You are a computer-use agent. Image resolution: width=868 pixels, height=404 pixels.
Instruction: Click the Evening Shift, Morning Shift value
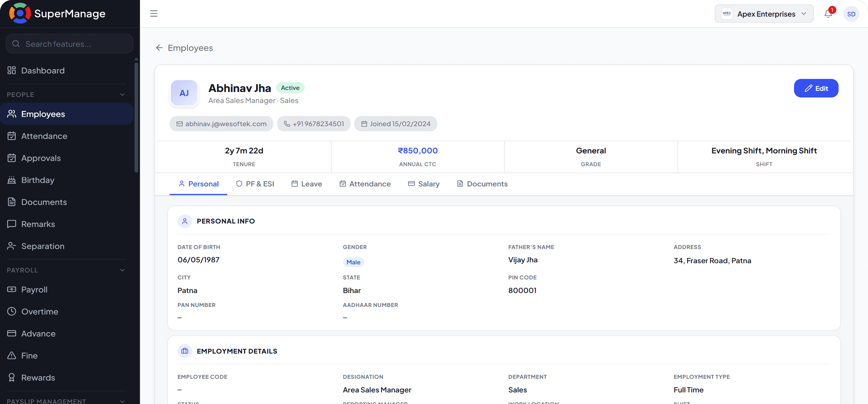click(x=764, y=151)
